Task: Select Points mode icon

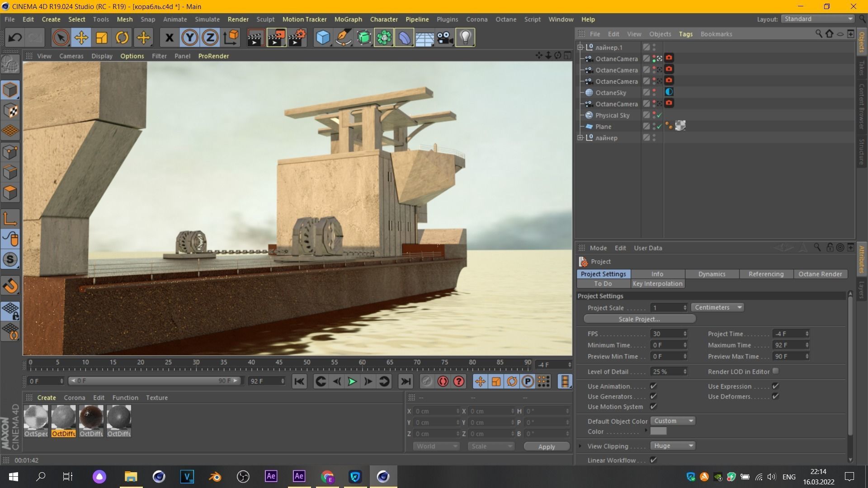Action: [10, 152]
